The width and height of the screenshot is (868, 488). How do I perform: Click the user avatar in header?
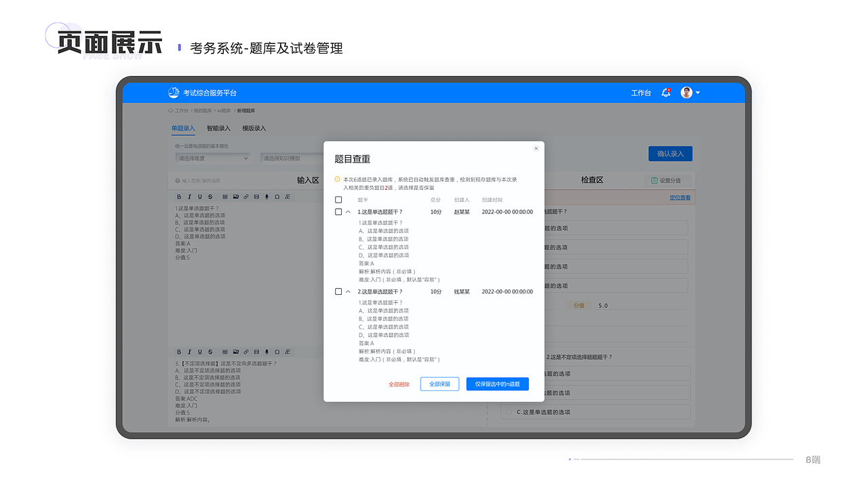tap(686, 93)
